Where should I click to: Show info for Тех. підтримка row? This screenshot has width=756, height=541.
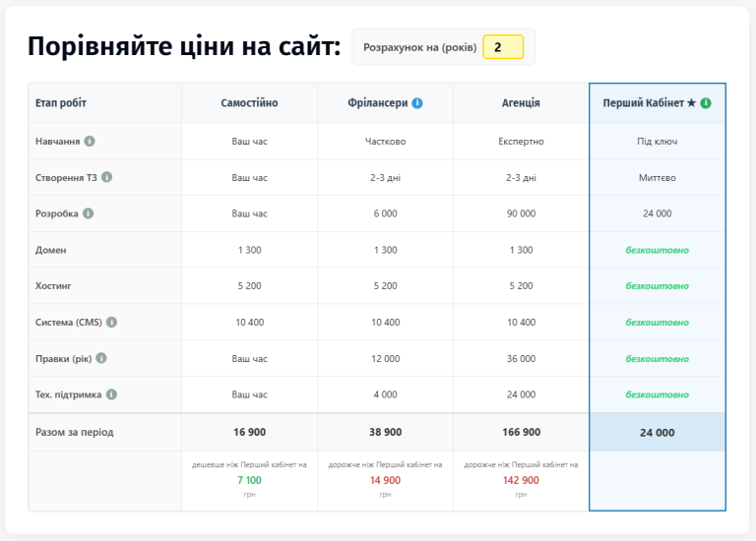tap(111, 394)
